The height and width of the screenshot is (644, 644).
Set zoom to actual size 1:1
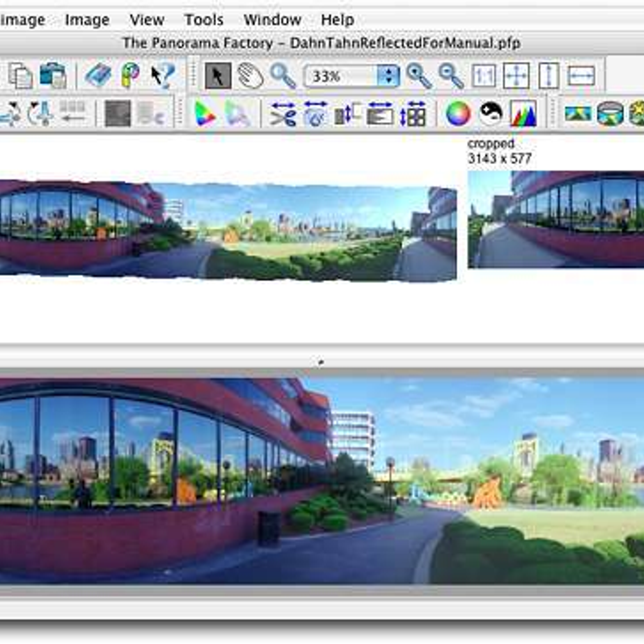point(484,76)
